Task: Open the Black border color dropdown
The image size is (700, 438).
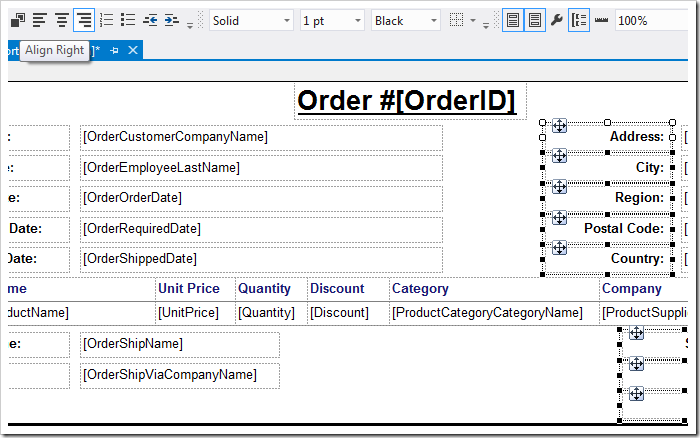Action: [x=405, y=21]
